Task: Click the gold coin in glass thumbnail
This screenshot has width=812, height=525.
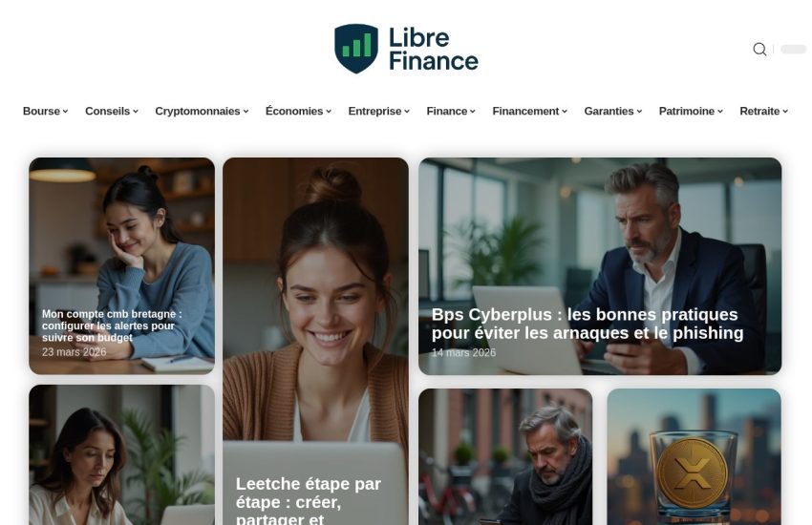Action: pyautogui.click(x=694, y=456)
